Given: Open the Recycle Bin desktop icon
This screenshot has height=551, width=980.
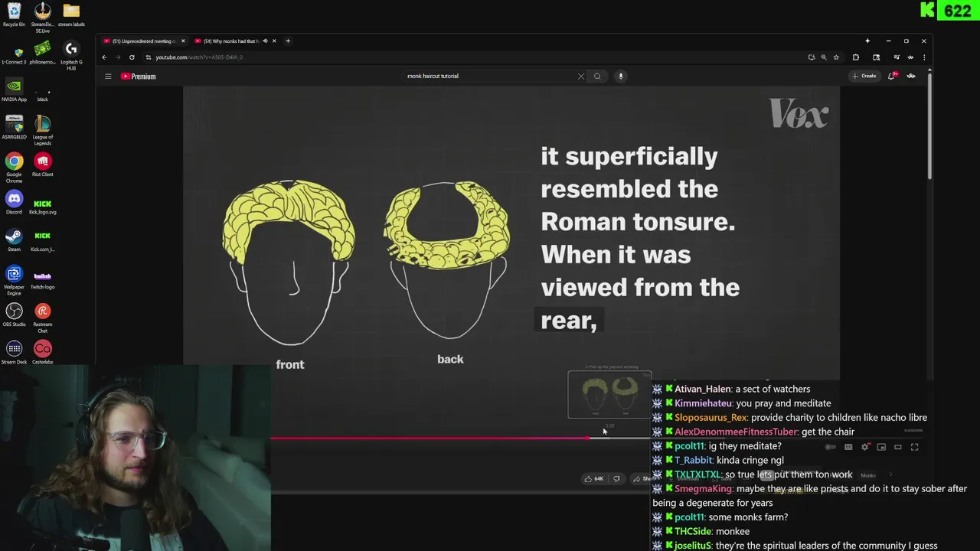Looking at the screenshot, I should [x=14, y=15].
